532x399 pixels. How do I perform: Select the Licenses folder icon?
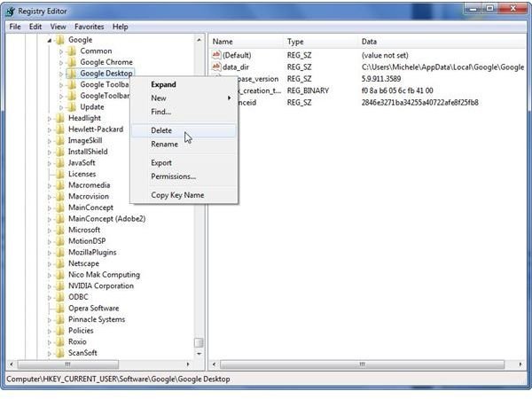pos(60,175)
